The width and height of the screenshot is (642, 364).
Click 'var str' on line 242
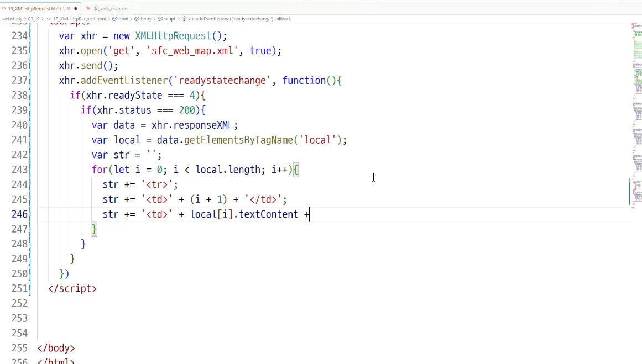coord(111,155)
